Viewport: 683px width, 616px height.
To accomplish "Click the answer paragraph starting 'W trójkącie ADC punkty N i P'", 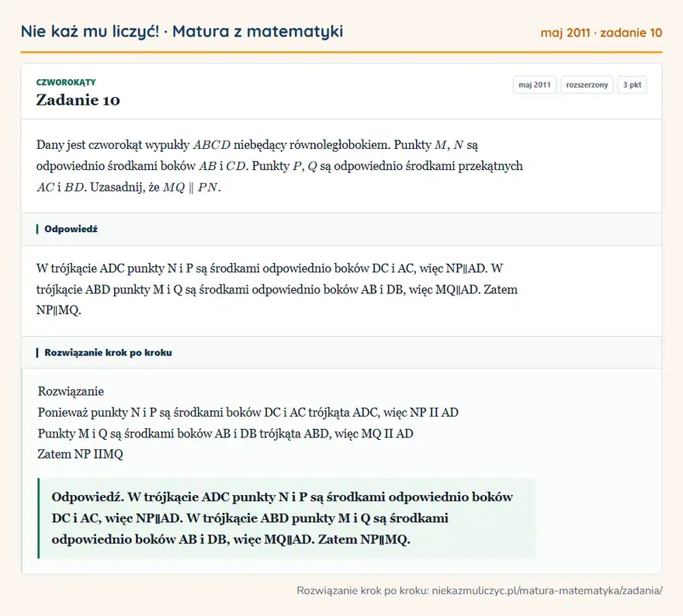I will pos(276,289).
